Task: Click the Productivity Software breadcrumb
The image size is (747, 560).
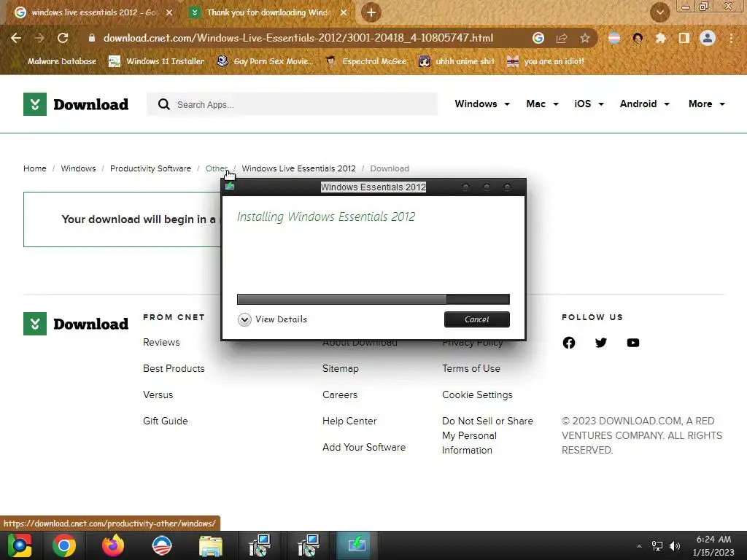Action: [150, 168]
